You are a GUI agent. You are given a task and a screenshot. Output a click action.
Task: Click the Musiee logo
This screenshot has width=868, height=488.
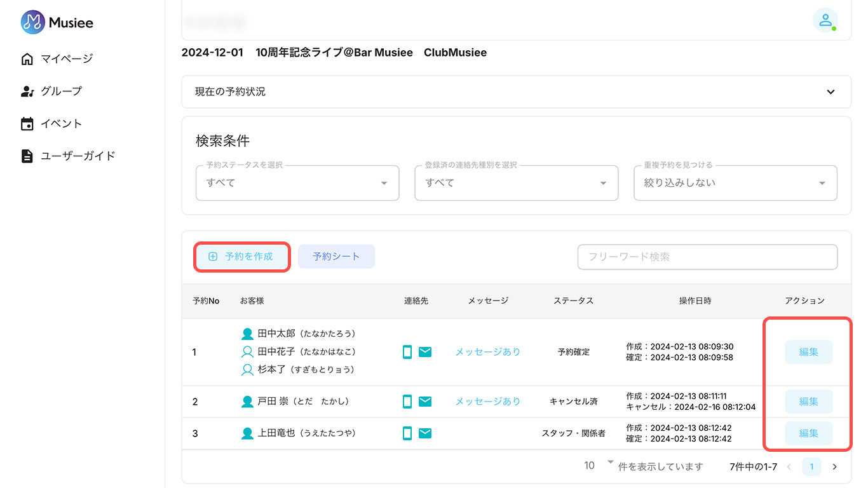57,22
